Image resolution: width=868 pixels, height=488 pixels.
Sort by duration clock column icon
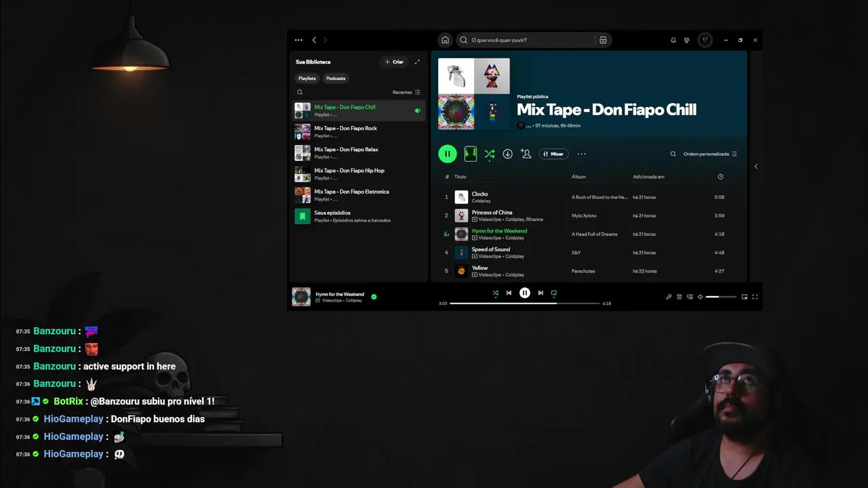(720, 177)
